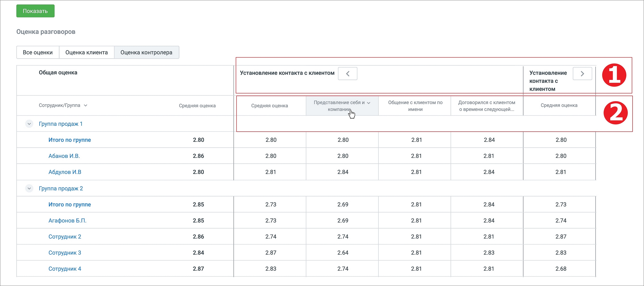Open Группа продаж 1 link

[61, 124]
